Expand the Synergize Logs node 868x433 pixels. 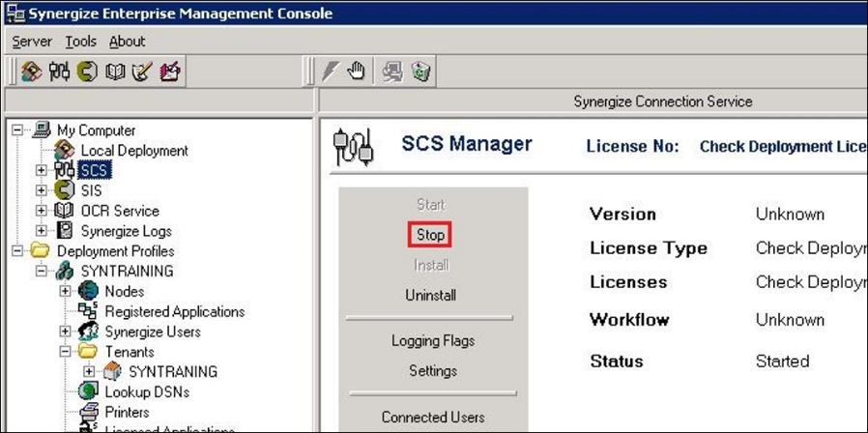click(x=42, y=231)
